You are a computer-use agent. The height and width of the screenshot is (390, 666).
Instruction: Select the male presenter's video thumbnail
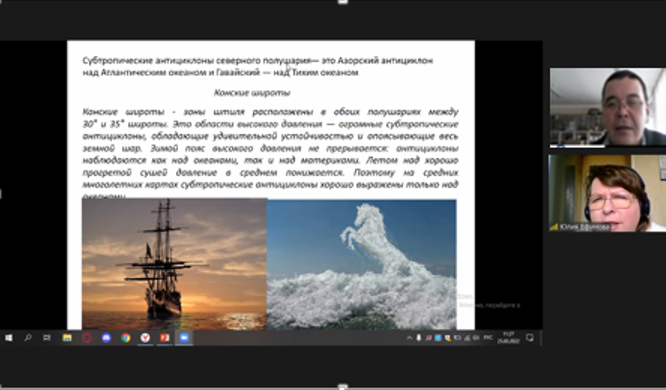608,107
